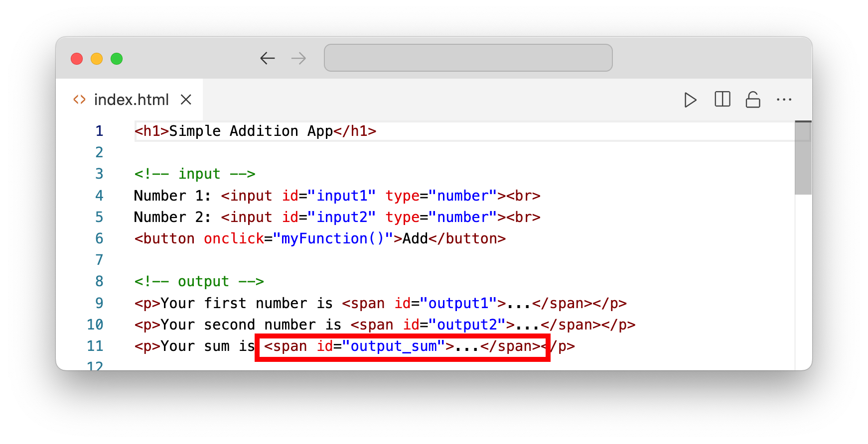Click the "<!-- input -->" comment

(195, 174)
